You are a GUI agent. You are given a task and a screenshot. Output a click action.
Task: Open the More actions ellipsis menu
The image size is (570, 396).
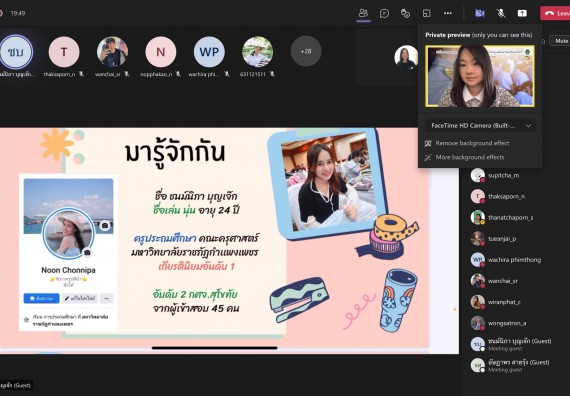point(448,13)
